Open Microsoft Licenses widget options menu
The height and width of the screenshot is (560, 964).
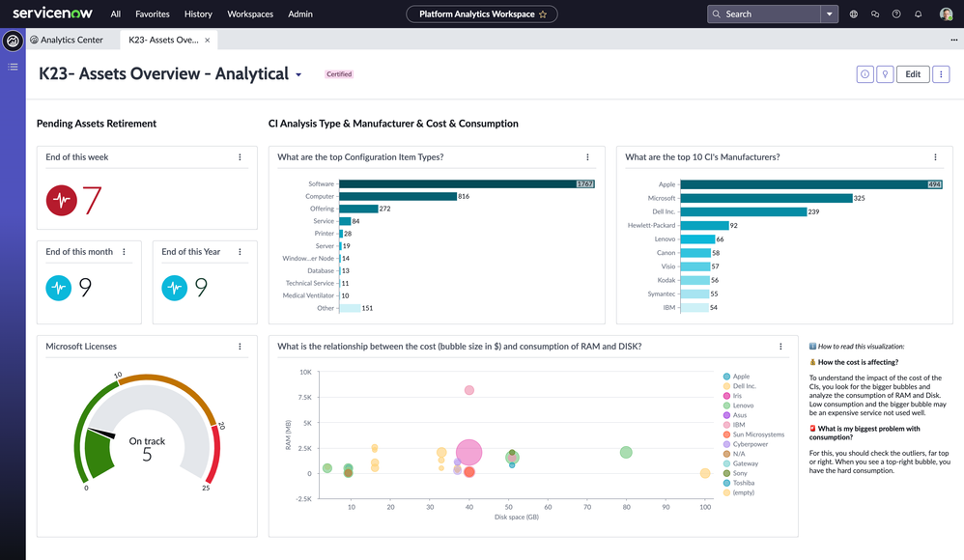tap(240, 347)
